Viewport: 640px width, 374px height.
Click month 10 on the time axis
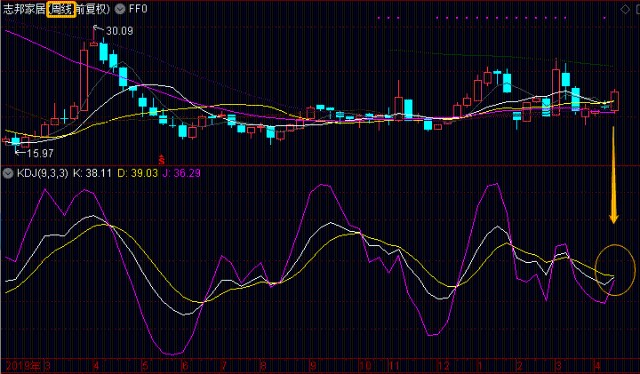[x=365, y=365]
